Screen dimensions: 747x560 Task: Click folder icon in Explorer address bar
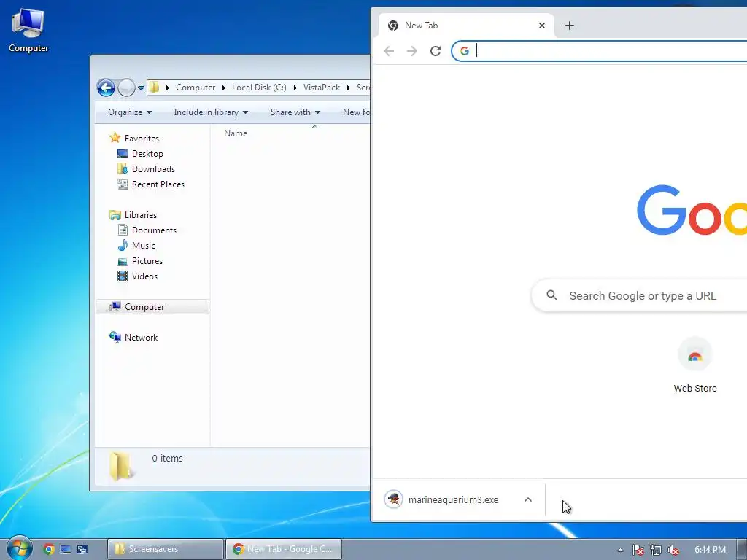(155, 87)
